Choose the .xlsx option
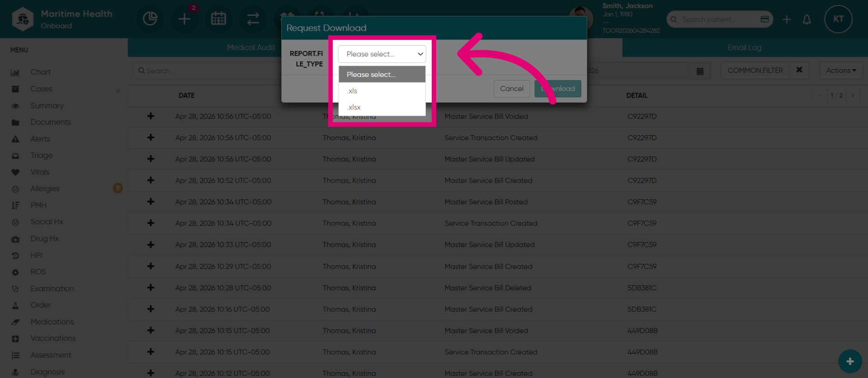Image resolution: width=868 pixels, height=378 pixels. pyautogui.click(x=382, y=107)
